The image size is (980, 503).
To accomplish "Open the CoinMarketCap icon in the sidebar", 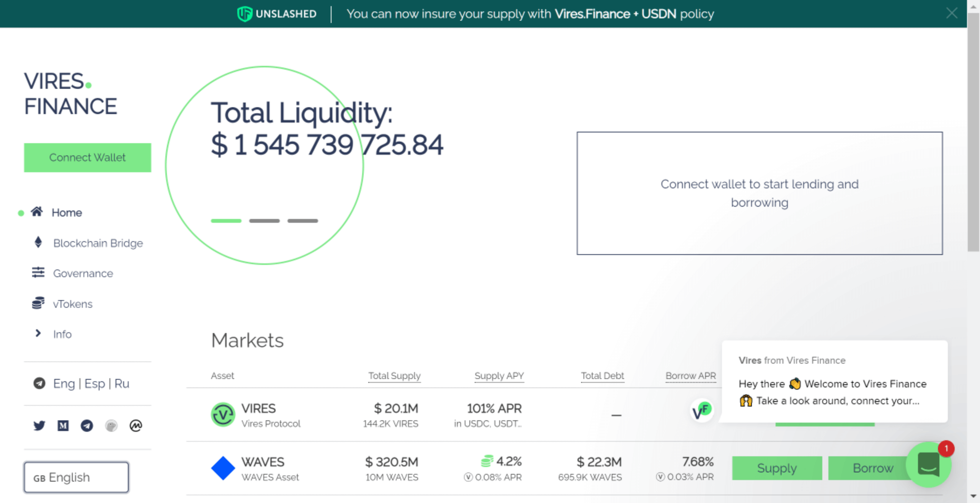I will [135, 425].
